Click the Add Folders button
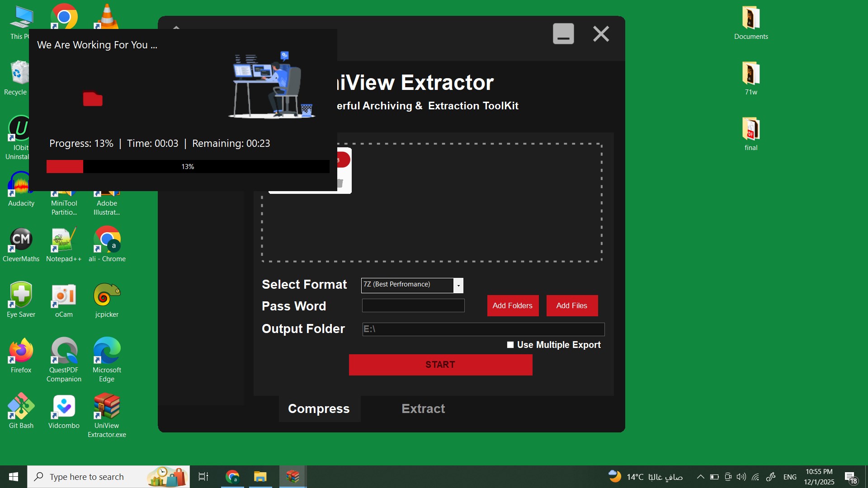The height and width of the screenshot is (488, 868). pos(513,305)
